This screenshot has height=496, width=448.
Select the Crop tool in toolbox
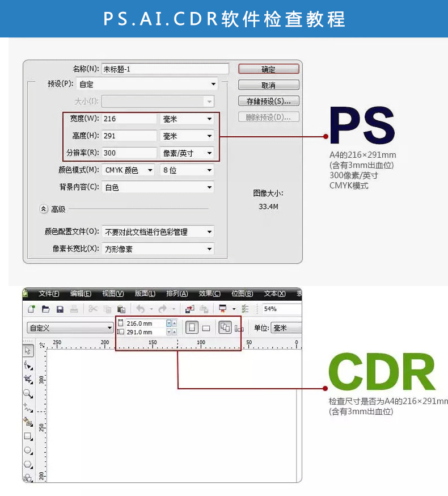pyautogui.click(x=28, y=379)
